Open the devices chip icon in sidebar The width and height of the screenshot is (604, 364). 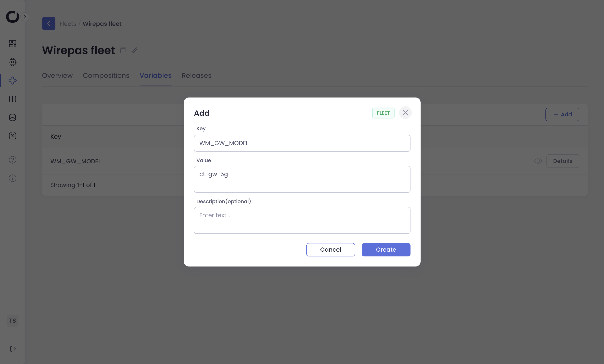click(x=13, y=62)
